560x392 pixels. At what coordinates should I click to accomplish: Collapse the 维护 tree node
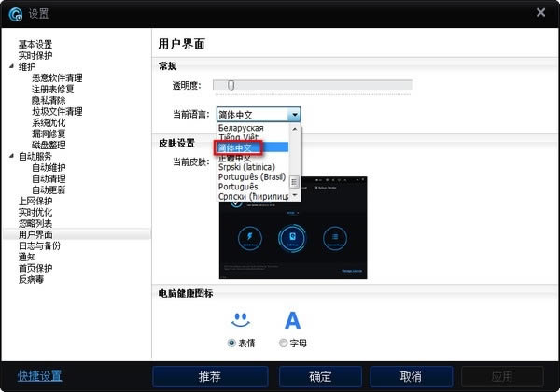11,66
